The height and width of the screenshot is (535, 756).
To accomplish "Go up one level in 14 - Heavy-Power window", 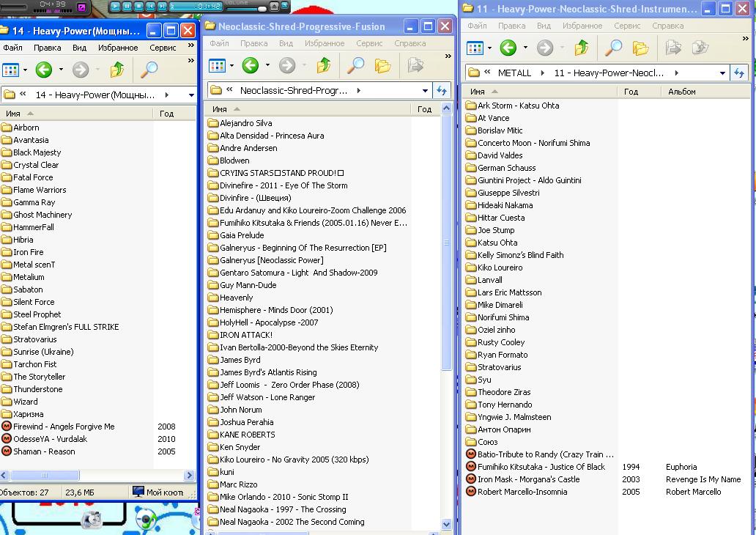I will click(116, 70).
